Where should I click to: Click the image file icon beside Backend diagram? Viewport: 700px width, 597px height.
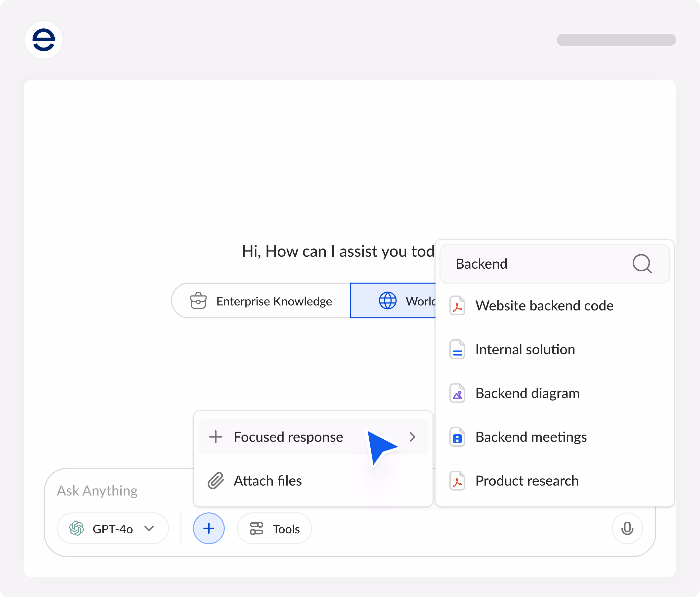[457, 394]
